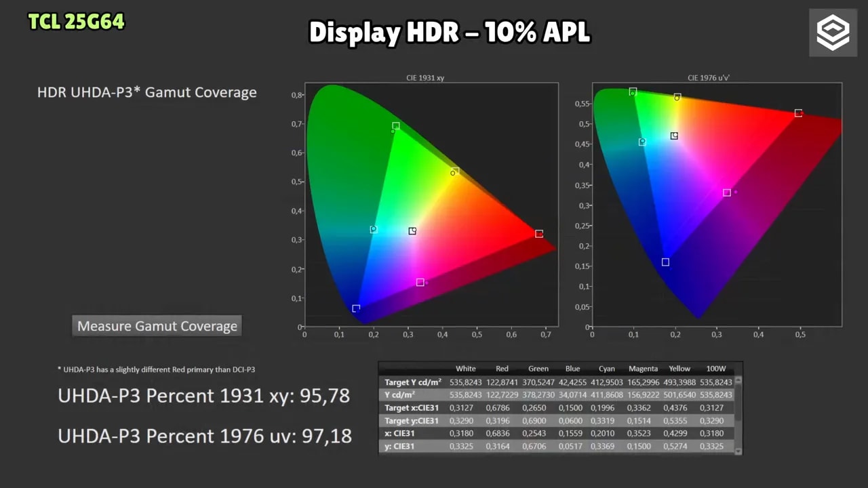Click the table scrollbar up arrow
Screen dimensions: 868x488
738,380
